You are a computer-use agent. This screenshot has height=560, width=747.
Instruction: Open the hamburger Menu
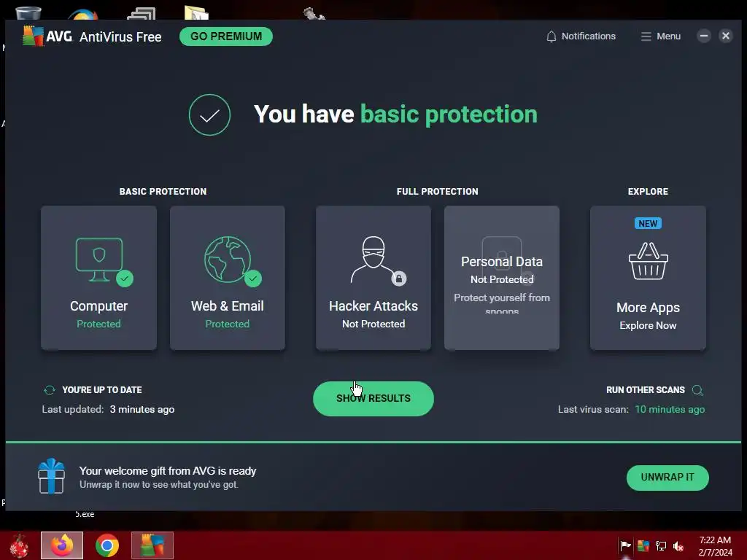coord(660,36)
